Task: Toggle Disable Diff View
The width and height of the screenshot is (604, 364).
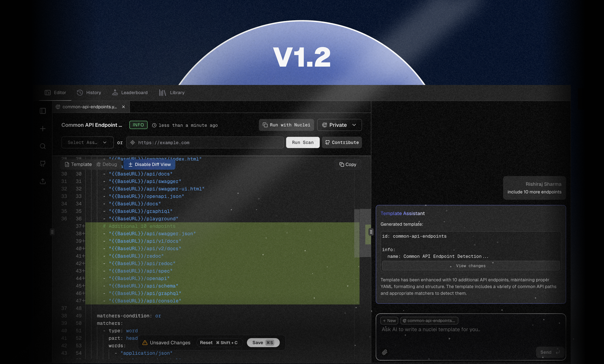Action: pos(149,164)
